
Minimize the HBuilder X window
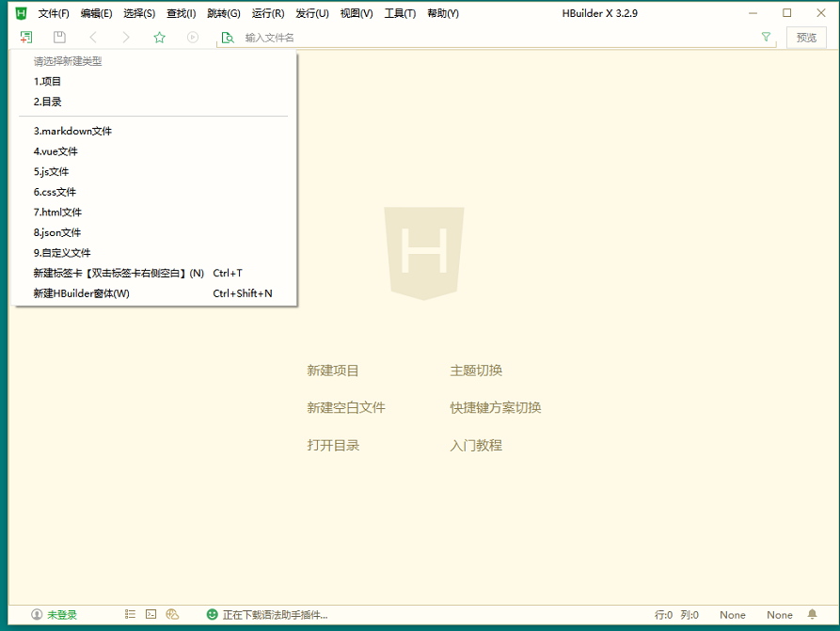pyautogui.click(x=753, y=13)
